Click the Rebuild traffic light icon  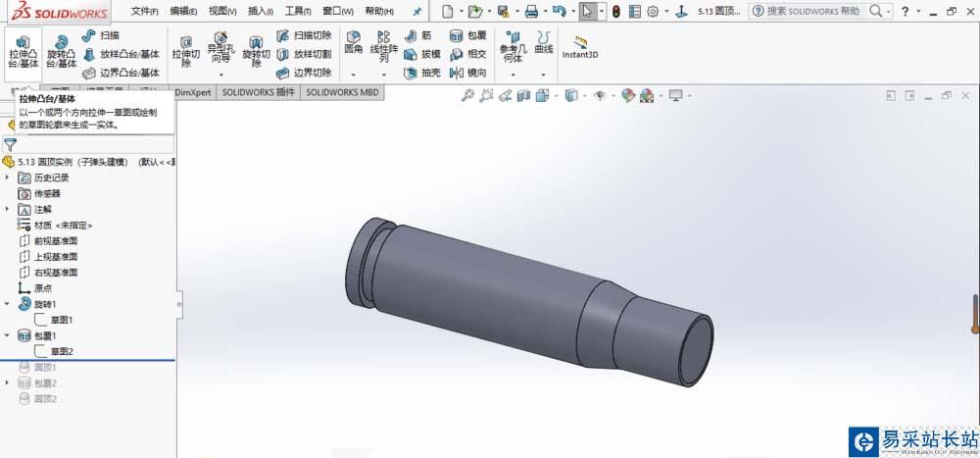[x=616, y=11]
